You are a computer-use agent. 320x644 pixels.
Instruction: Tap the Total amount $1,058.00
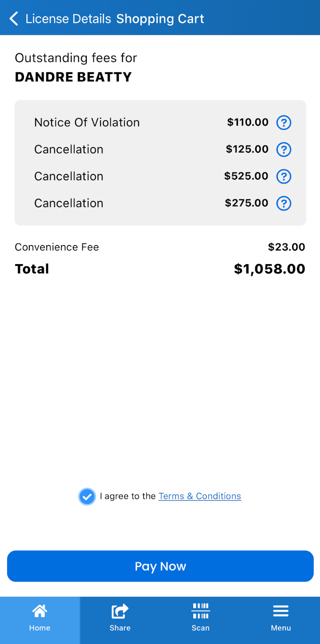click(270, 269)
